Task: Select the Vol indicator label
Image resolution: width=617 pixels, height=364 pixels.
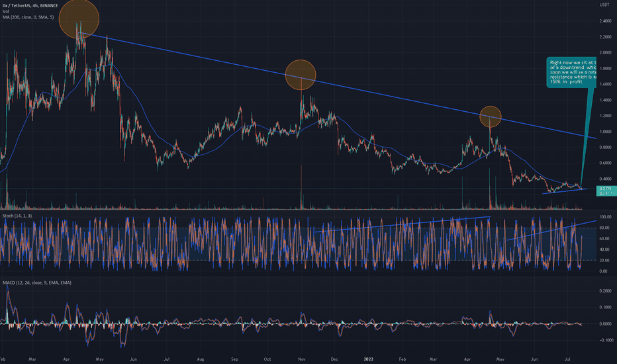Action: [6, 11]
